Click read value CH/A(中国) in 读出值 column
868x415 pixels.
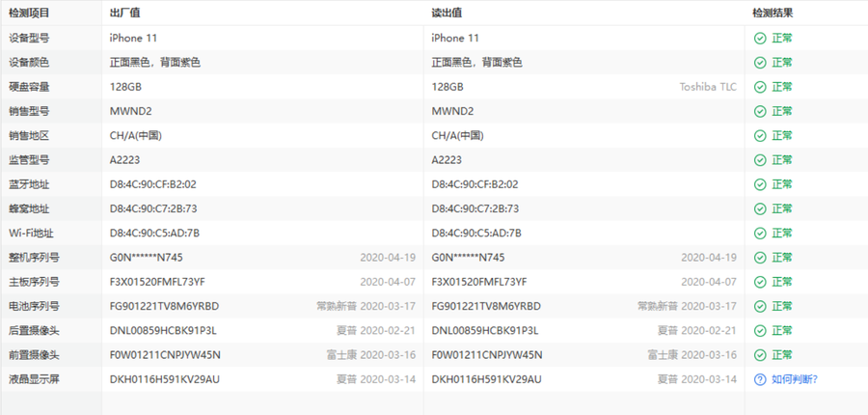coord(457,136)
